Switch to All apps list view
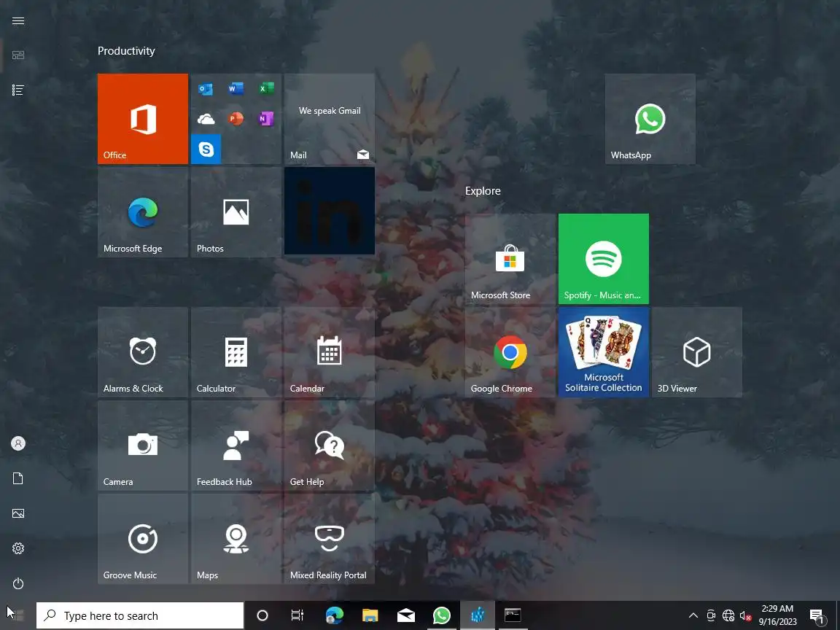 coord(18,90)
